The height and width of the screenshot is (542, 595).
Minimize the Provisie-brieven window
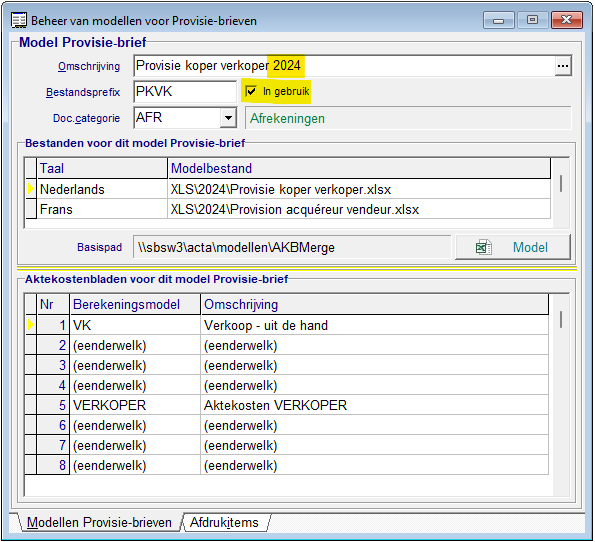pyautogui.click(x=499, y=20)
